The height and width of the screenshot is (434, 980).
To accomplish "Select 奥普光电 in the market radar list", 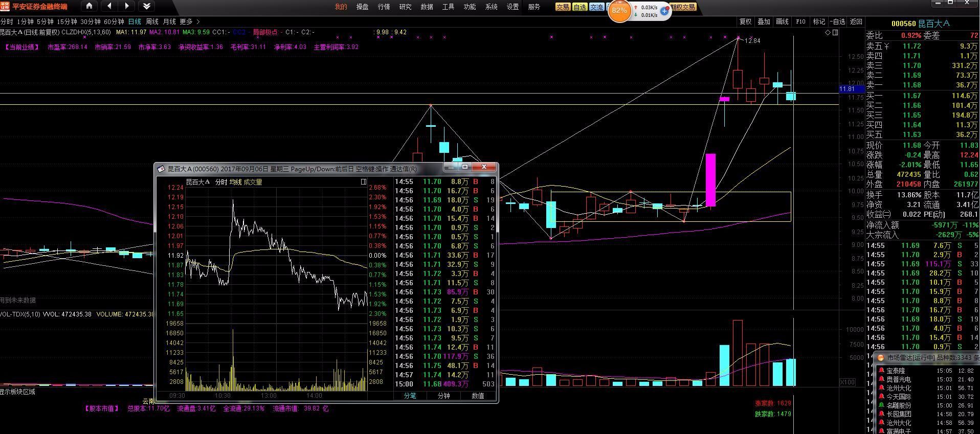I will [899, 379].
